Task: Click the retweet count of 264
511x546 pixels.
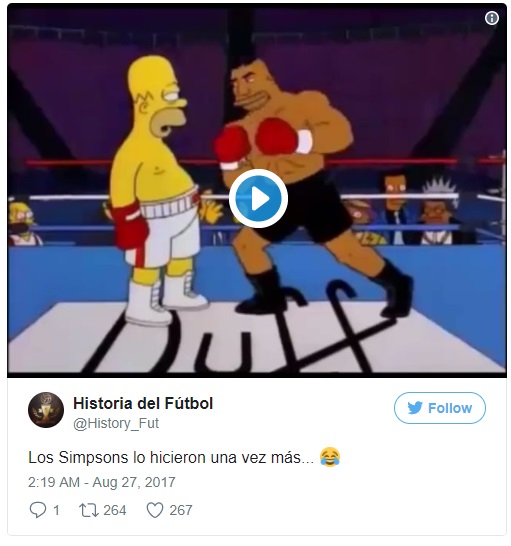Action: click(x=115, y=510)
